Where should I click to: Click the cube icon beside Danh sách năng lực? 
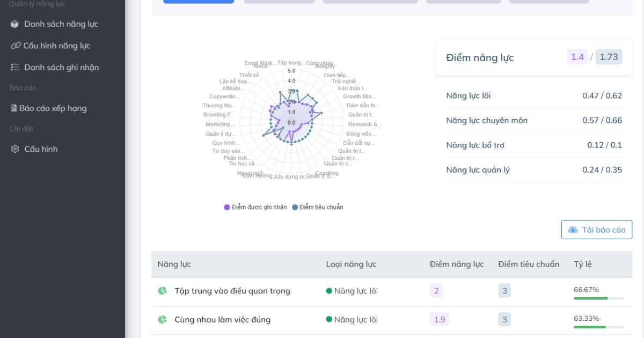point(14,24)
